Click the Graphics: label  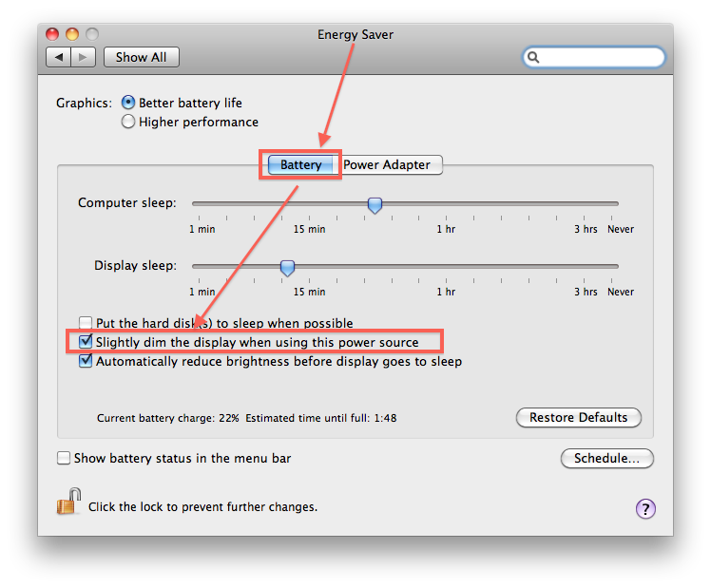(84, 103)
